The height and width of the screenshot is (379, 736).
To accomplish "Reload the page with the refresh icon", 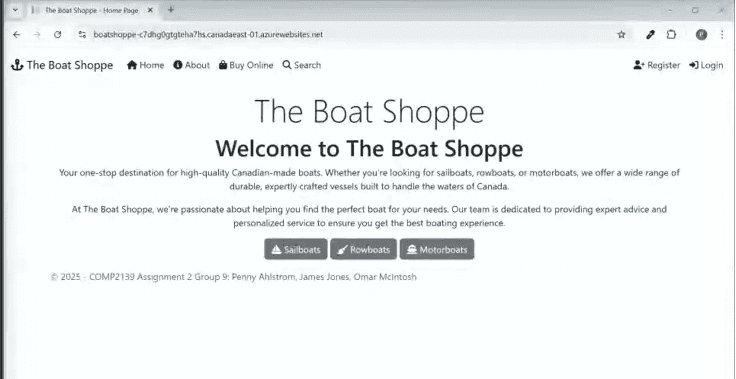I will point(57,34).
